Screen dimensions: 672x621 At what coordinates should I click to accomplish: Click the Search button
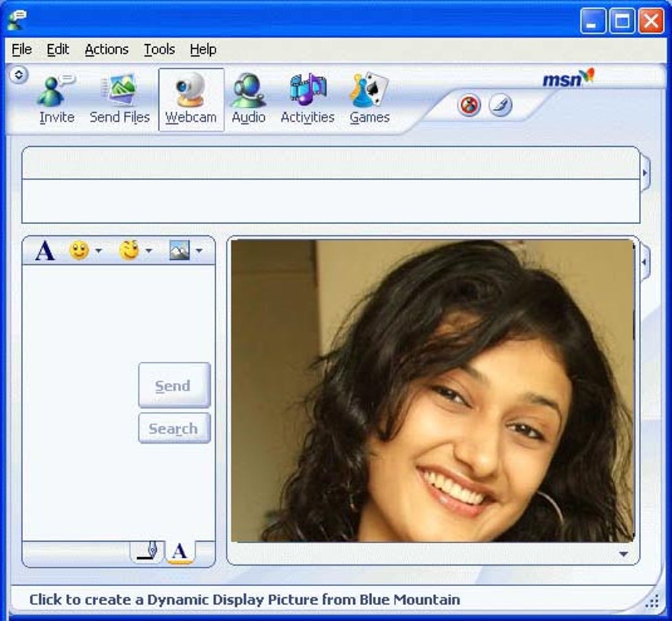click(x=175, y=428)
